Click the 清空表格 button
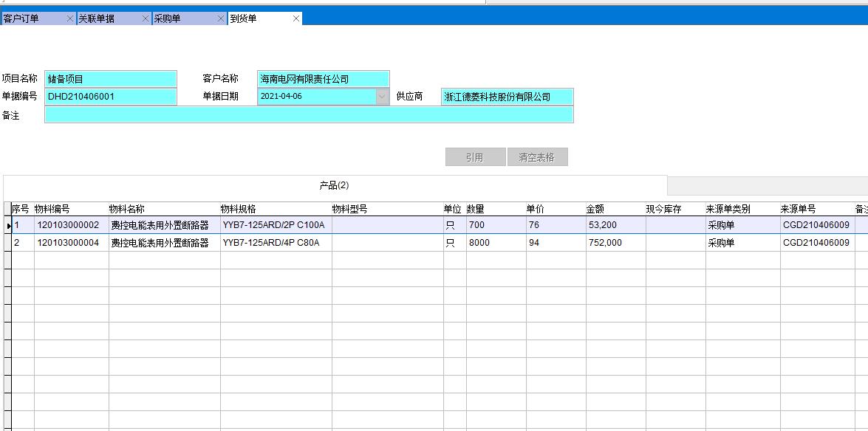Viewport: 868px width, 431px height. 537,157
